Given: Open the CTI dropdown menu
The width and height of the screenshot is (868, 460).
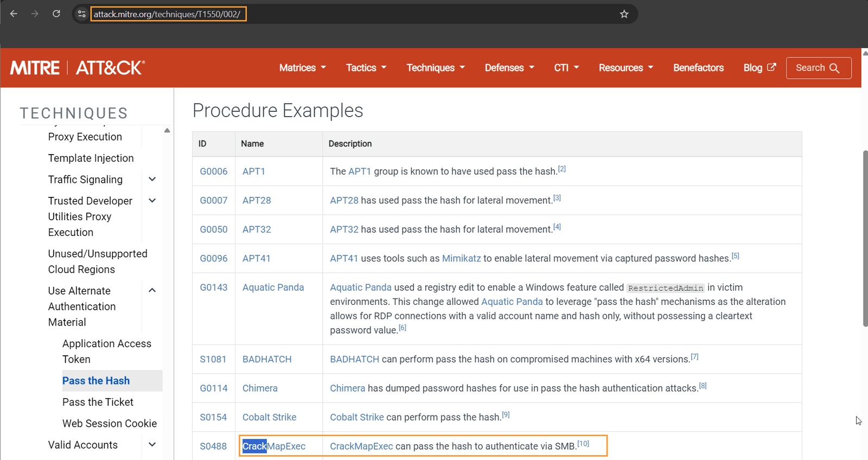Looking at the screenshot, I should tap(566, 68).
